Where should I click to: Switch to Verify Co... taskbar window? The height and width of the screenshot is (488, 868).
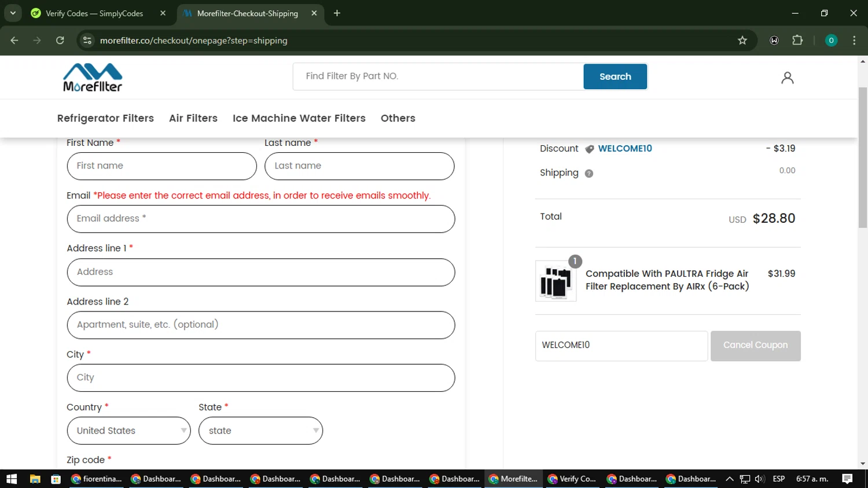tap(572, 479)
